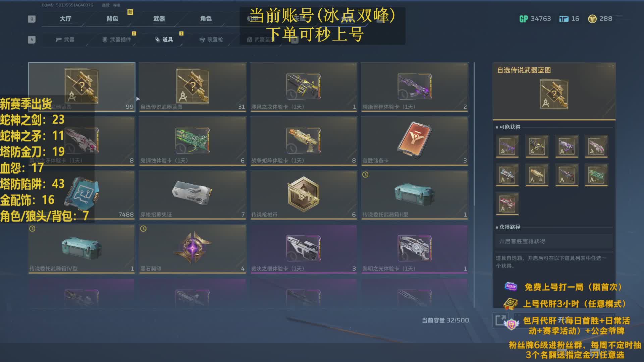Image resolution: width=644 pixels, height=362 pixels.
Task: Click the last pink blueprint reward thumbnail
Action: pyautogui.click(x=507, y=204)
